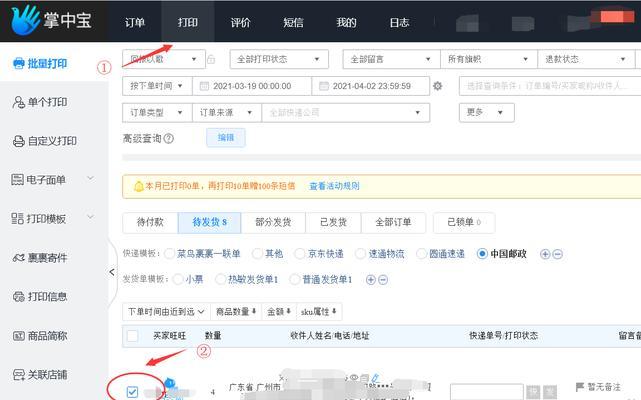The width and height of the screenshot is (641, 400).
Task: Select 单个打印 icon in sidebar
Action: [18, 102]
